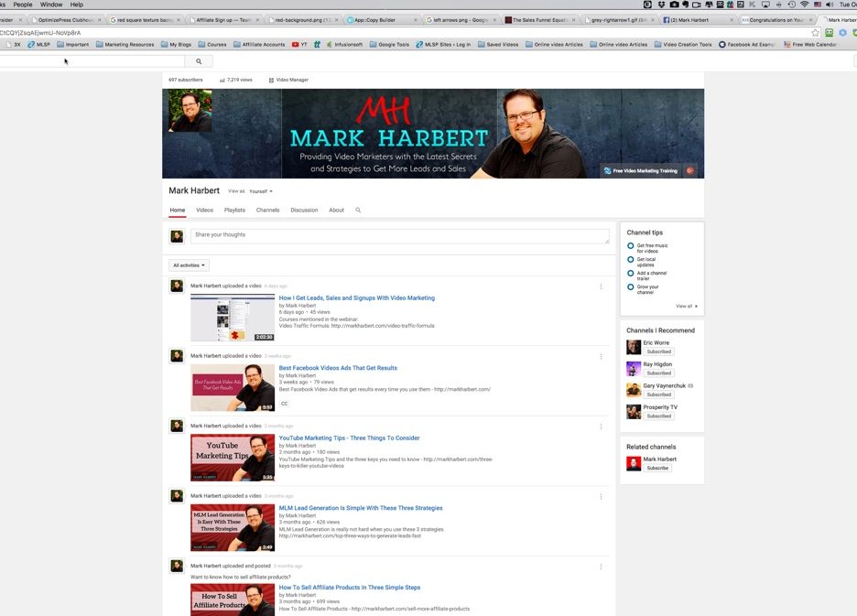Click the volume icon in the macOS menu bar
Image resolution: width=857 pixels, height=616 pixels.
coord(830,5)
